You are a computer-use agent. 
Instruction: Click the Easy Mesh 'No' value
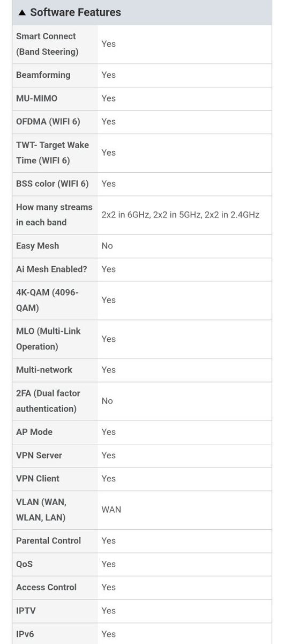pos(107,246)
